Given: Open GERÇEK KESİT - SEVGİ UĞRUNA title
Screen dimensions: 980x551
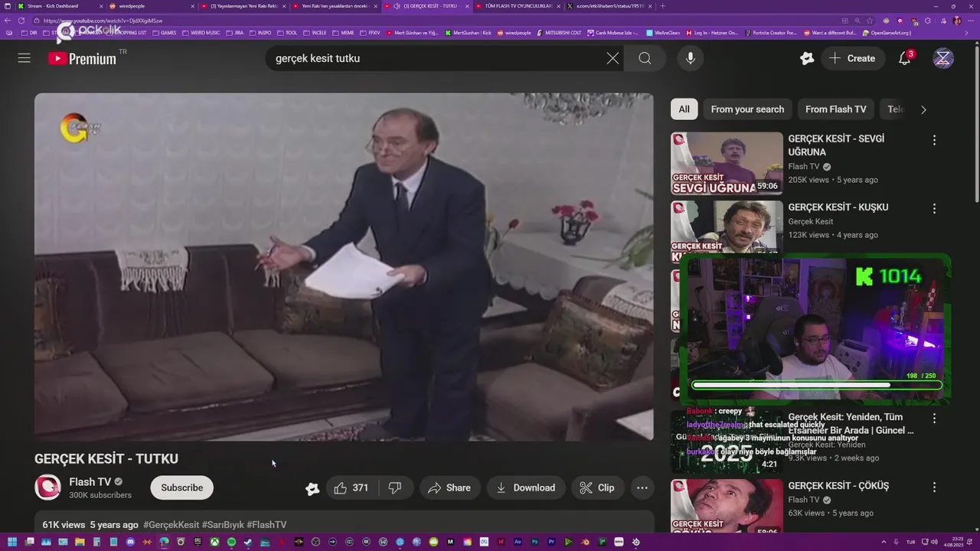Looking at the screenshot, I should pyautogui.click(x=836, y=145).
